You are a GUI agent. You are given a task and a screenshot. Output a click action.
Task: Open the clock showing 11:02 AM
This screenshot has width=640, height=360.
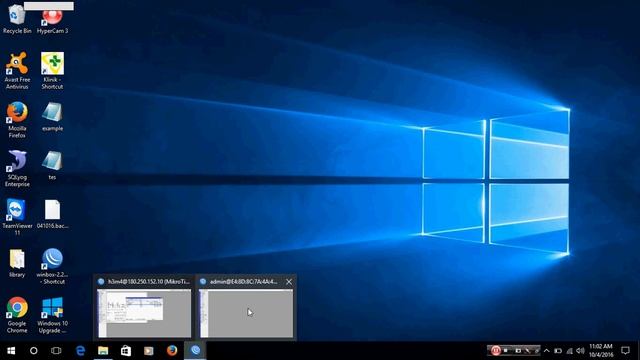pyautogui.click(x=601, y=351)
